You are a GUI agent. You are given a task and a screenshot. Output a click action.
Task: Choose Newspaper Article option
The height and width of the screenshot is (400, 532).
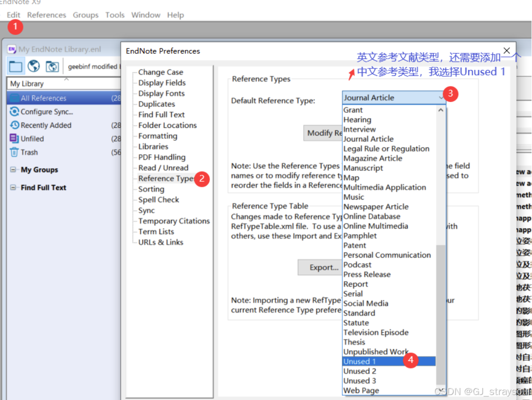tap(389, 207)
